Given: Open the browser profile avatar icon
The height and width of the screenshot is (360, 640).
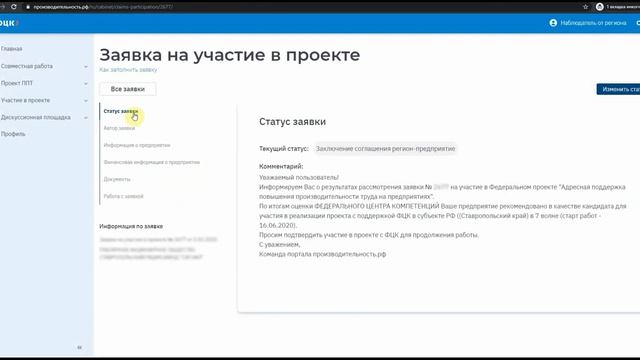Looking at the screenshot, I should [x=599, y=7].
